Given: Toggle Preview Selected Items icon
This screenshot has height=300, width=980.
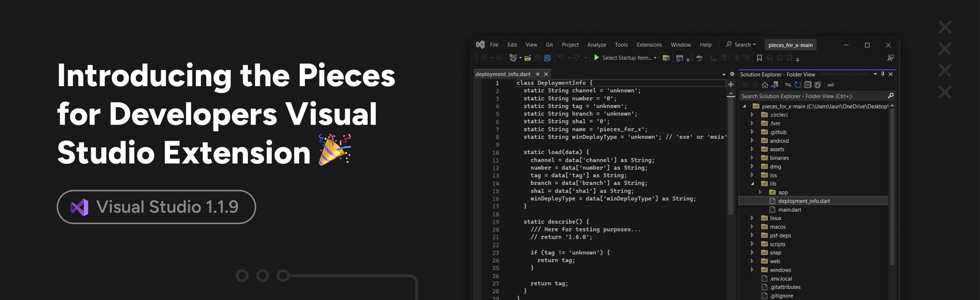Looking at the screenshot, I should click(831, 85).
